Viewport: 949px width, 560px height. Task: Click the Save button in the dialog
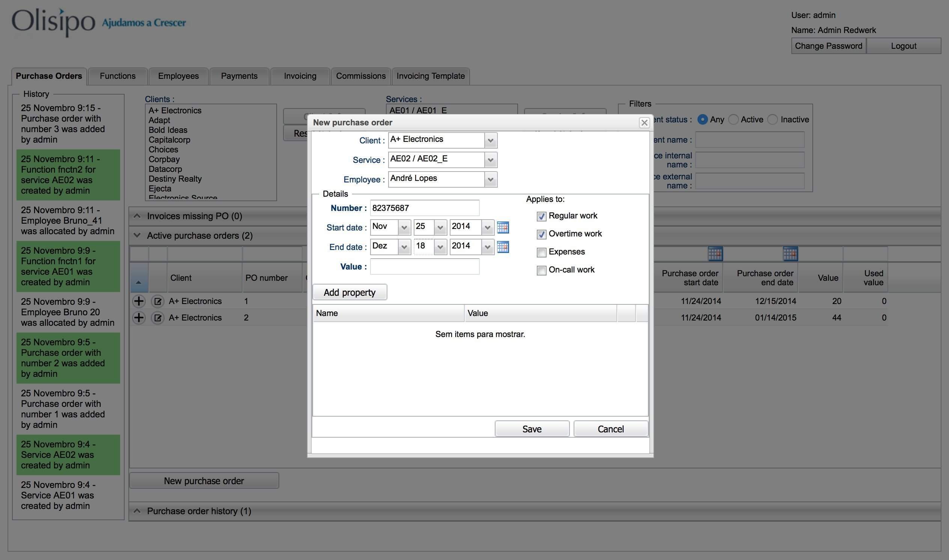(x=532, y=429)
